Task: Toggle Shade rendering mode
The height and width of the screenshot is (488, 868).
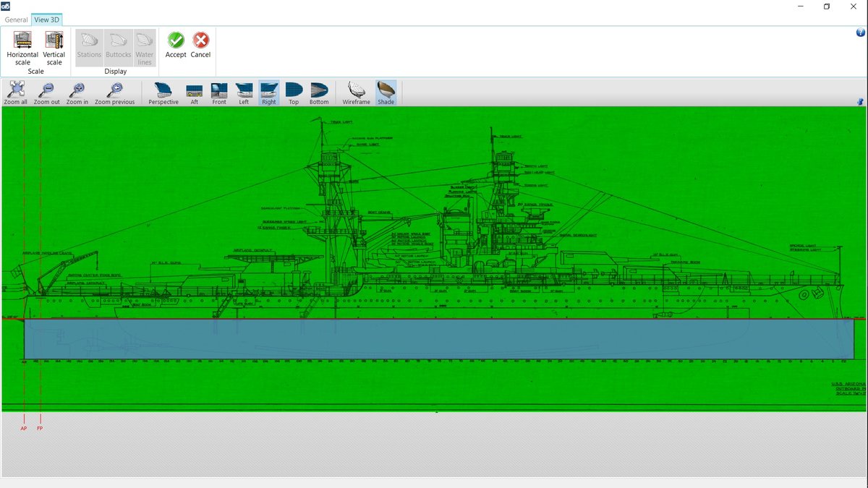Action: (x=386, y=93)
